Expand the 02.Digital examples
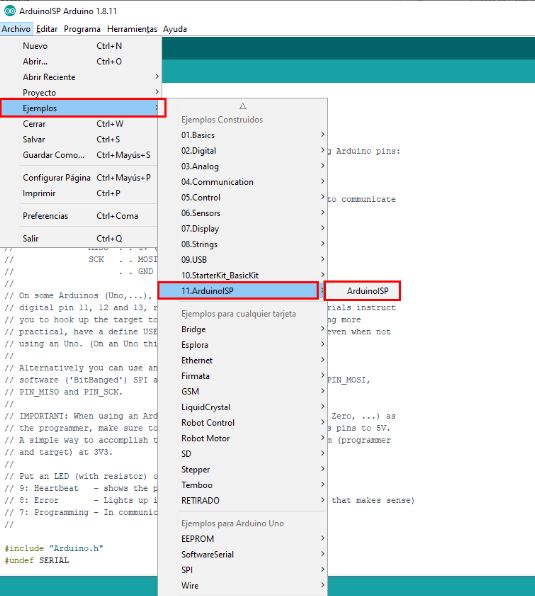Screen dimensions: 535x596 pos(242,151)
